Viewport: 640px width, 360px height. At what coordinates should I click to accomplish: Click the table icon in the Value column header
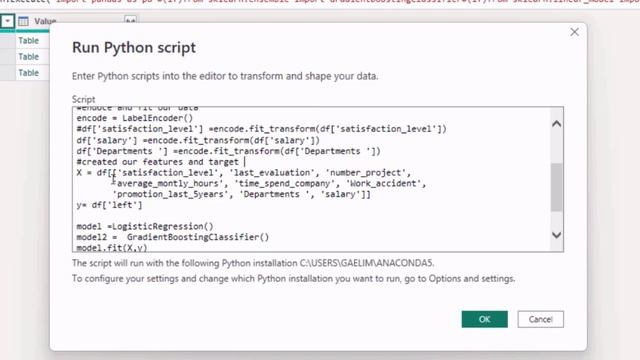click(23, 21)
